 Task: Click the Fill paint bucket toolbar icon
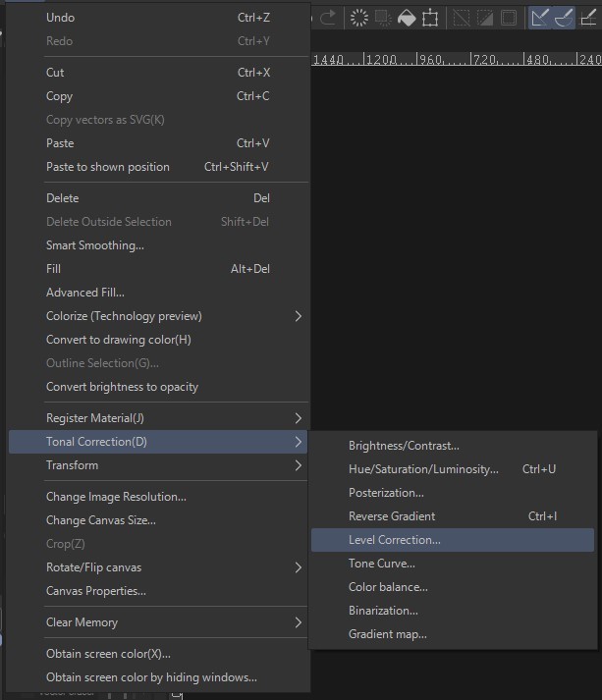pyautogui.click(x=407, y=19)
